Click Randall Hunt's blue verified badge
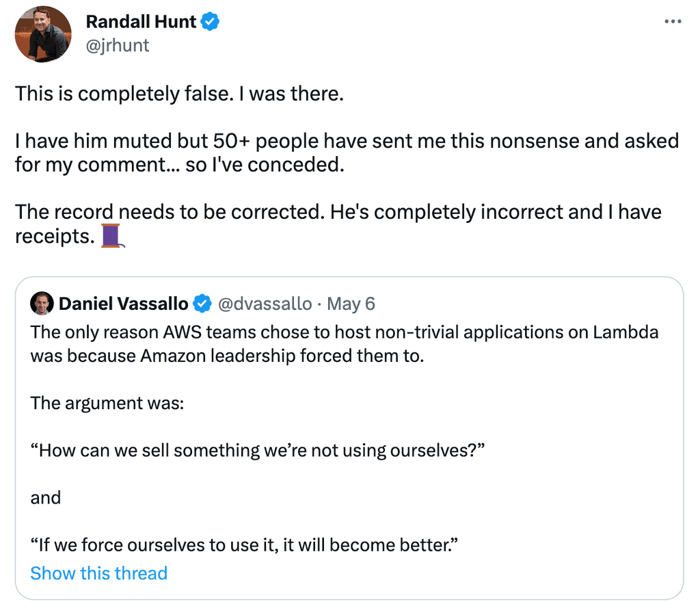This screenshot has width=700, height=615. coord(209,22)
